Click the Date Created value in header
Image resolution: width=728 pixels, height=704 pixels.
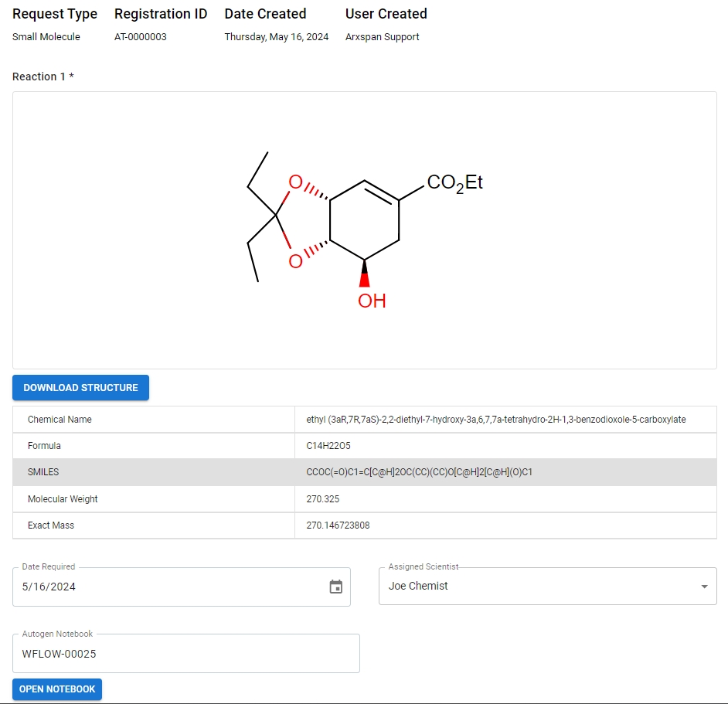click(x=277, y=37)
